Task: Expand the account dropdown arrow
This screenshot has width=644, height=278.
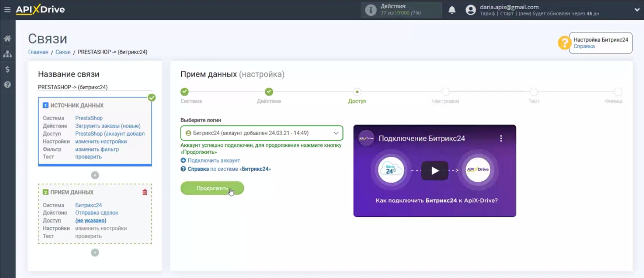Action: coord(637,10)
